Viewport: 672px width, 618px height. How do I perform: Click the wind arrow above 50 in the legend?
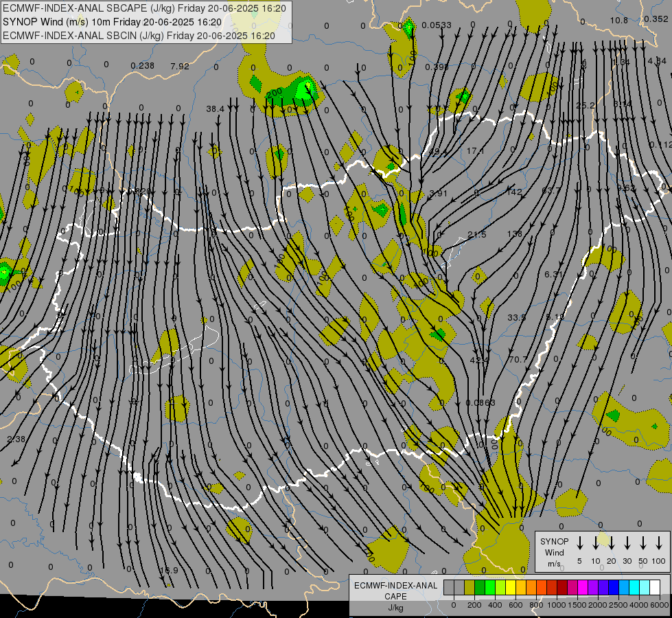[643, 543]
